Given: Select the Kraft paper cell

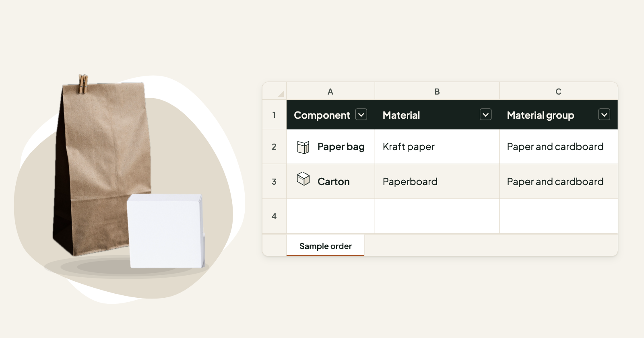Looking at the screenshot, I should [x=437, y=146].
